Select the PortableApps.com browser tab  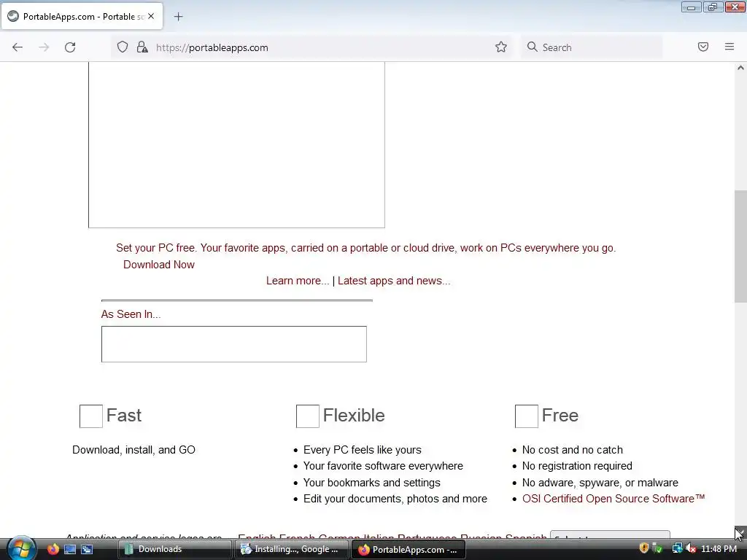[x=82, y=17]
